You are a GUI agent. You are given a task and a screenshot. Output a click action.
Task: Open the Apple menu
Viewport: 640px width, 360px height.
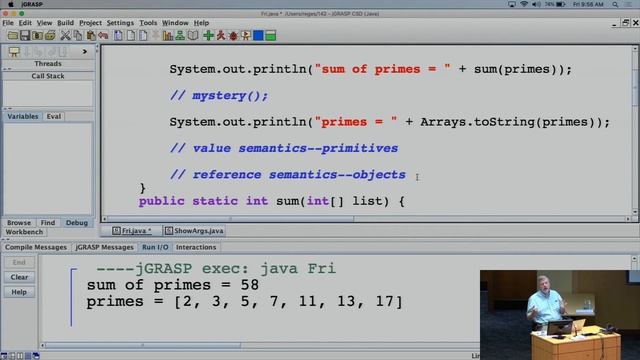coord(11,4)
